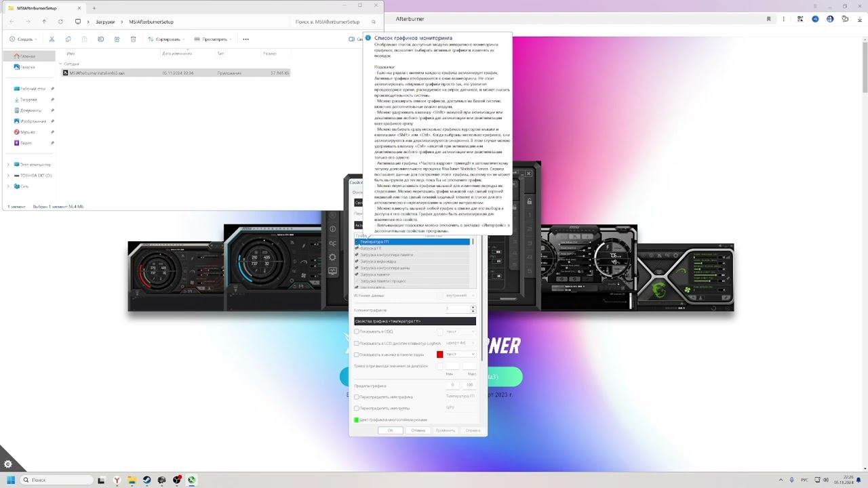
Task: Enable override group name checkbox
Action: [x=357, y=408]
